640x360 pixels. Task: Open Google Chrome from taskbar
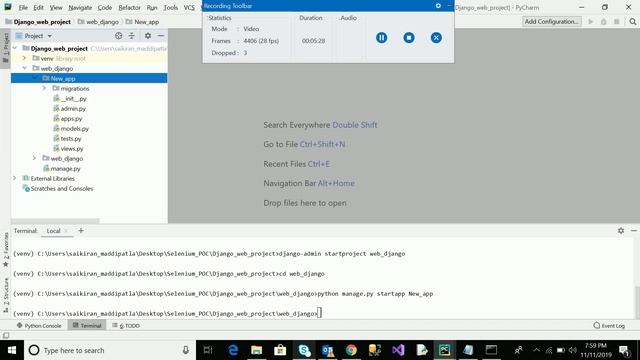pyautogui.click(x=351, y=350)
